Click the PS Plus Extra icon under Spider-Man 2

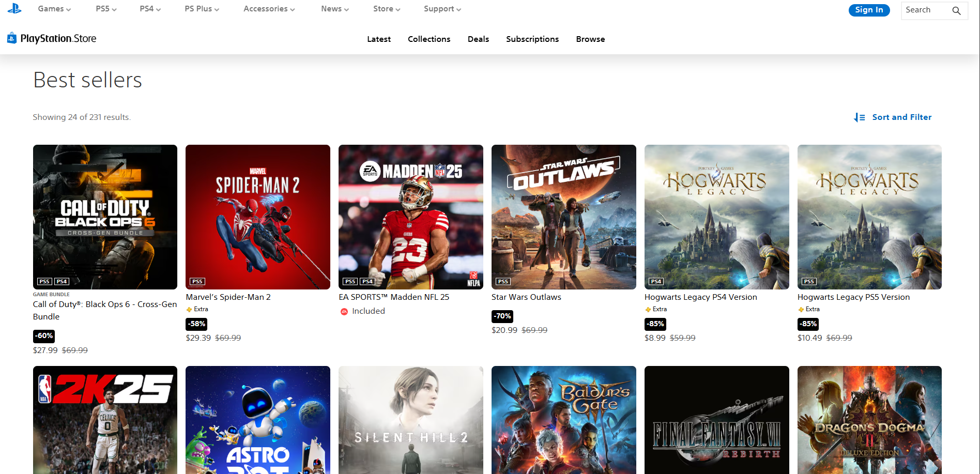[189, 310]
